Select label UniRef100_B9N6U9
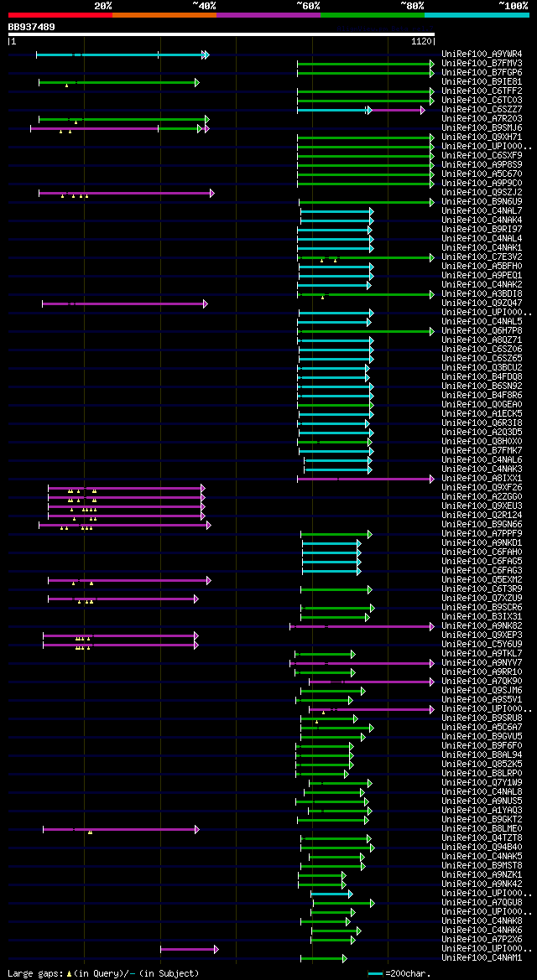Screen dimensions: 537x980 click(482, 202)
